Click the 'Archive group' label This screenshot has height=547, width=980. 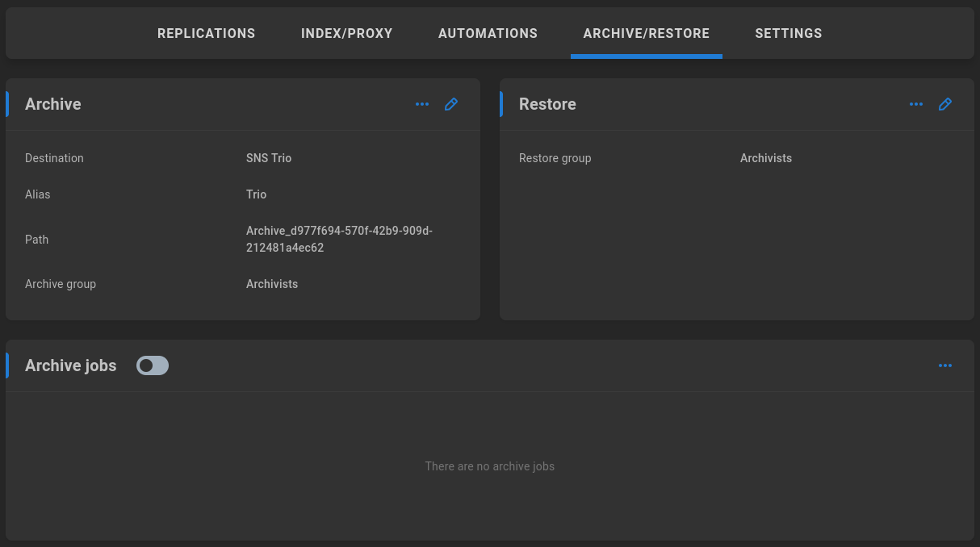tap(61, 284)
